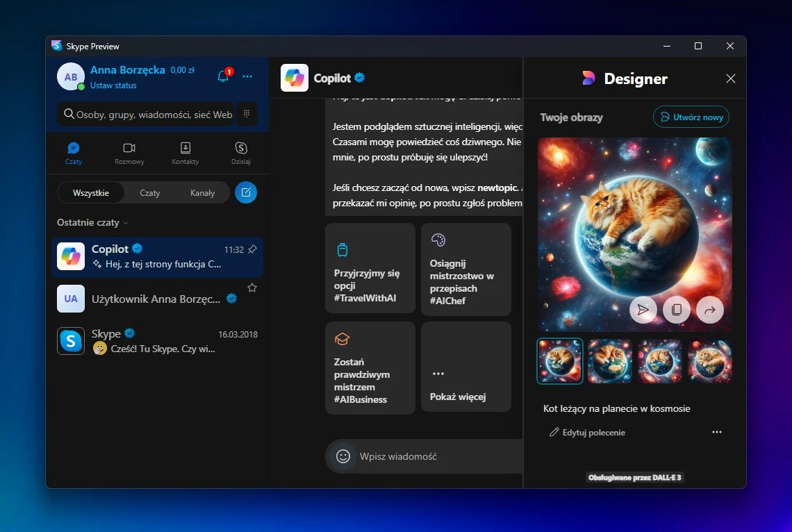
Task: Select the Kanały filter pill
Action: coord(202,192)
